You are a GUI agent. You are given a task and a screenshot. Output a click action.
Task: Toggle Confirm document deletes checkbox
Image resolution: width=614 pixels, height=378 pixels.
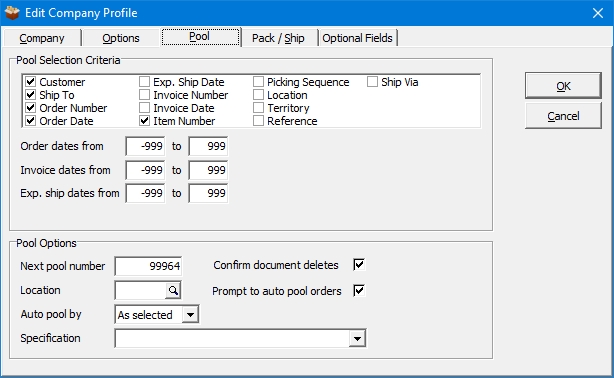(359, 265)
